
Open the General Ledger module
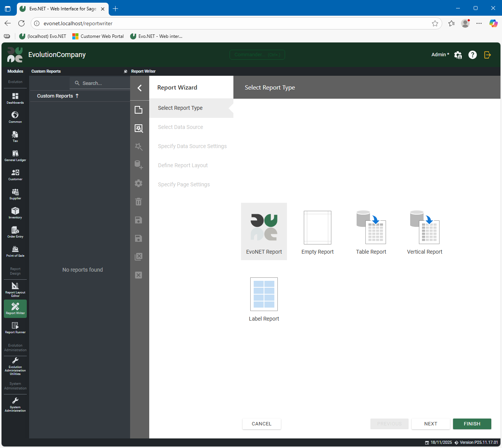click(15, 156)
